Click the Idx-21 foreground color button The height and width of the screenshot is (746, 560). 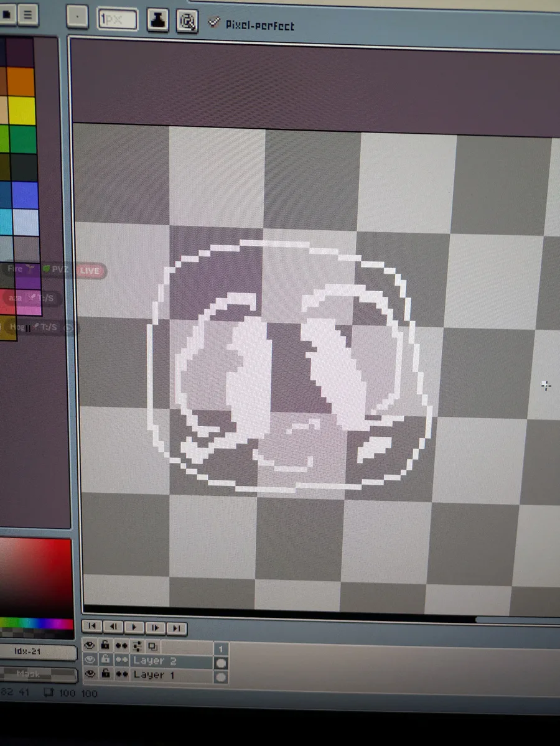coord(37,651)
